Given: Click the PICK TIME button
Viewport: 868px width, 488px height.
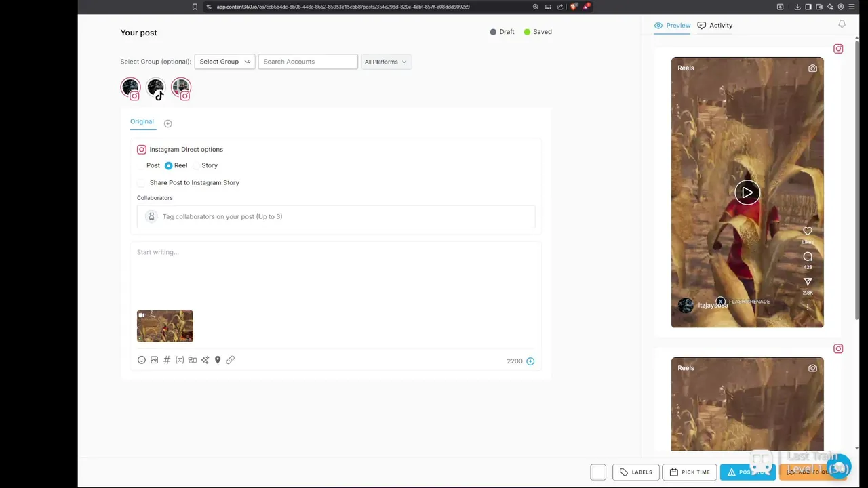Looking at the screenshot, I should [690, 472].
